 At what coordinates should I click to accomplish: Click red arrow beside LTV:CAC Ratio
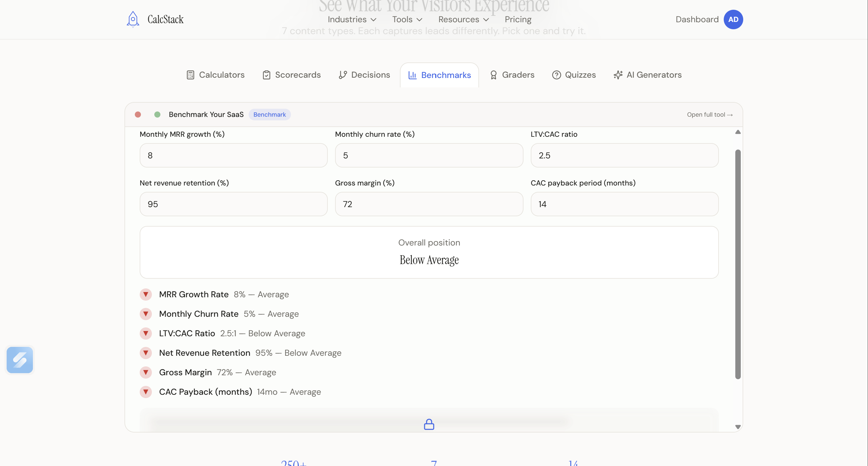click(146, 333)
